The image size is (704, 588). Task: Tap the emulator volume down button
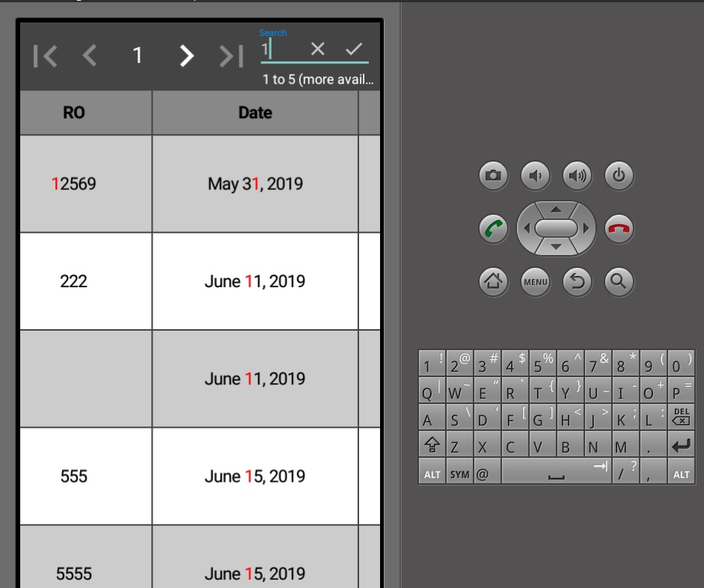tap(535, 175)
